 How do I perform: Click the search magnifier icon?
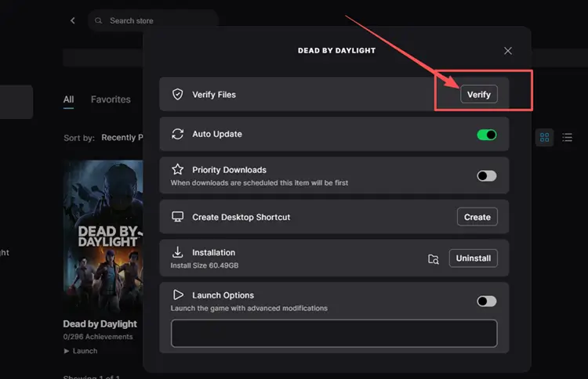click(x=98, y=20)
